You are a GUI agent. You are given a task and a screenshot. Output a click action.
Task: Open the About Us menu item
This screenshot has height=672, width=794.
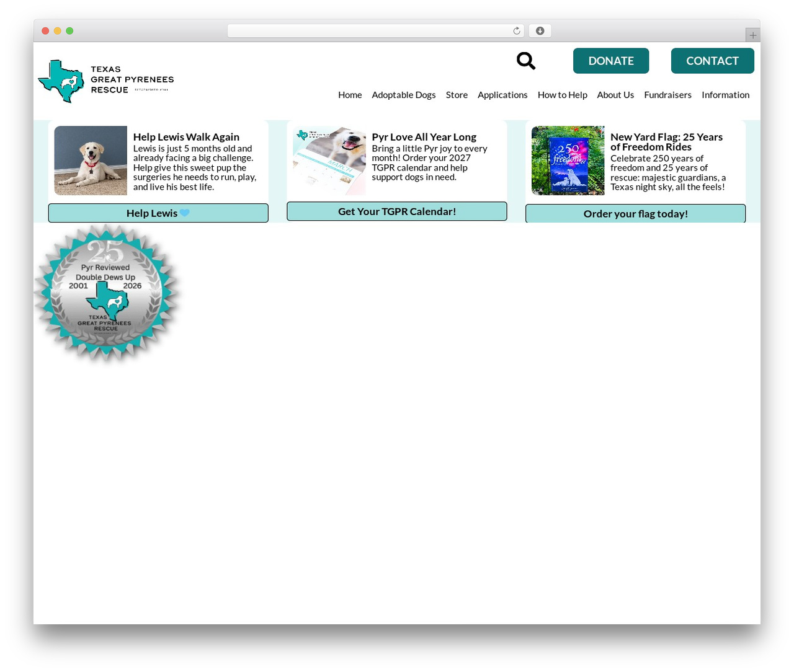(615, 95)
